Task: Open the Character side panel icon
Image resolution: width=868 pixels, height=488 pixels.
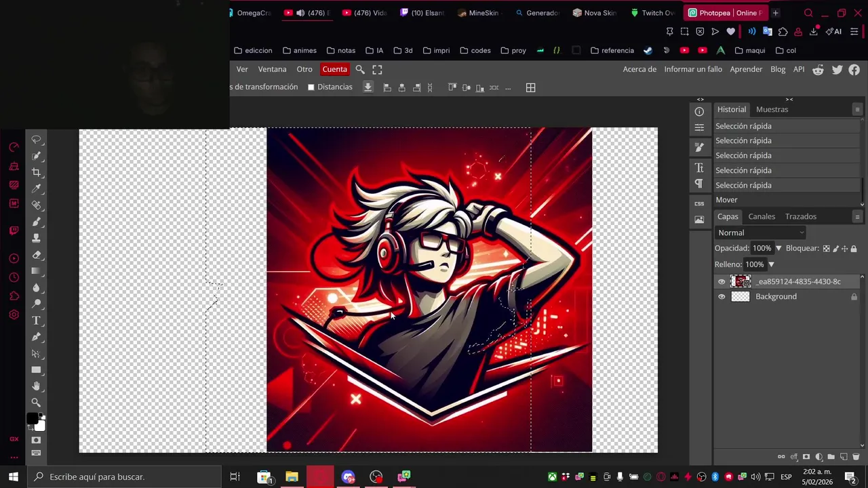Action: (x=699, y=167)
